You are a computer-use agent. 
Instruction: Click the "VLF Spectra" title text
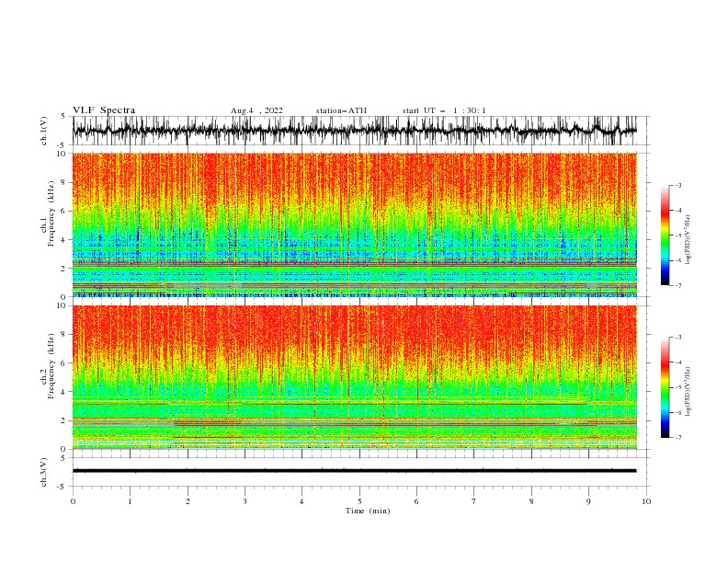[104, 110]
